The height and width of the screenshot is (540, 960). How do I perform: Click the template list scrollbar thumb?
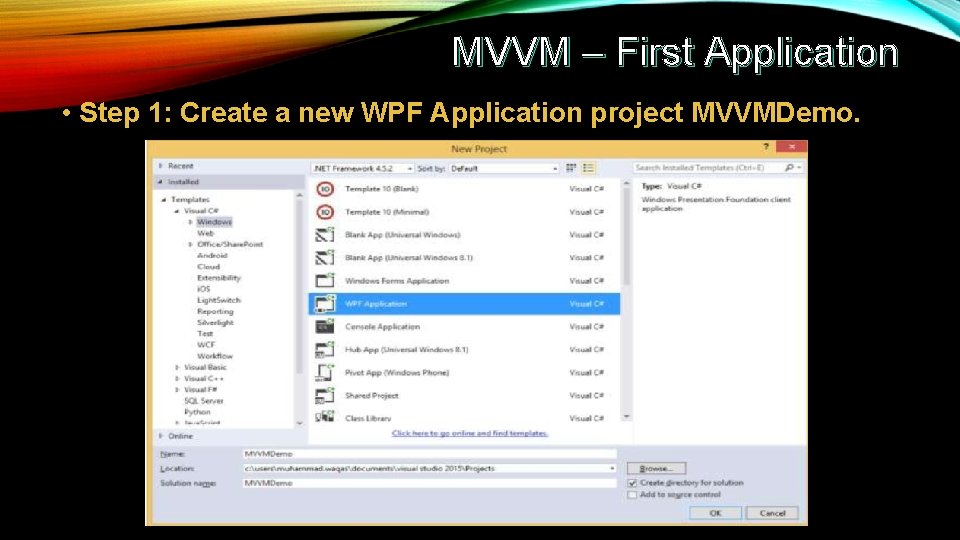626,236
